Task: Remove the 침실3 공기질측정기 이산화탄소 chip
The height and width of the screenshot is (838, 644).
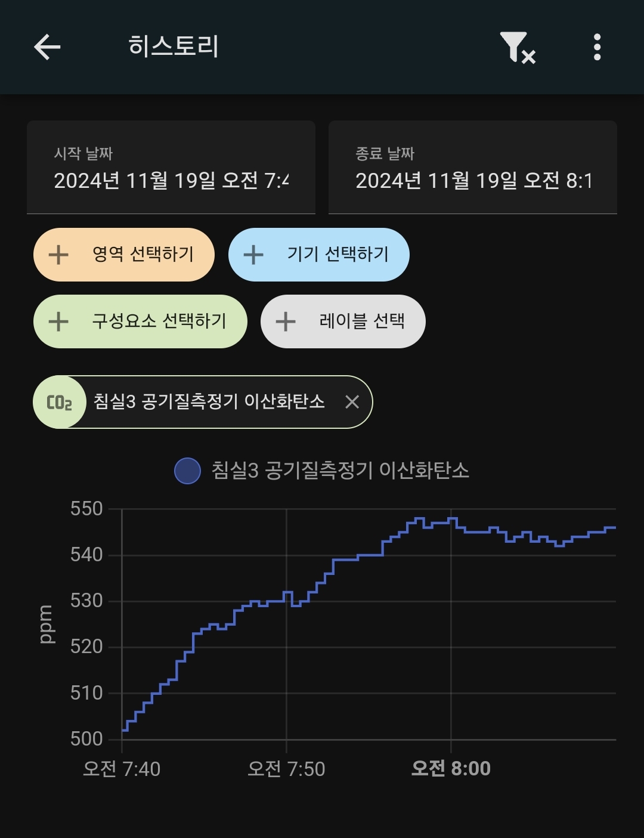Action: point(352,402)
